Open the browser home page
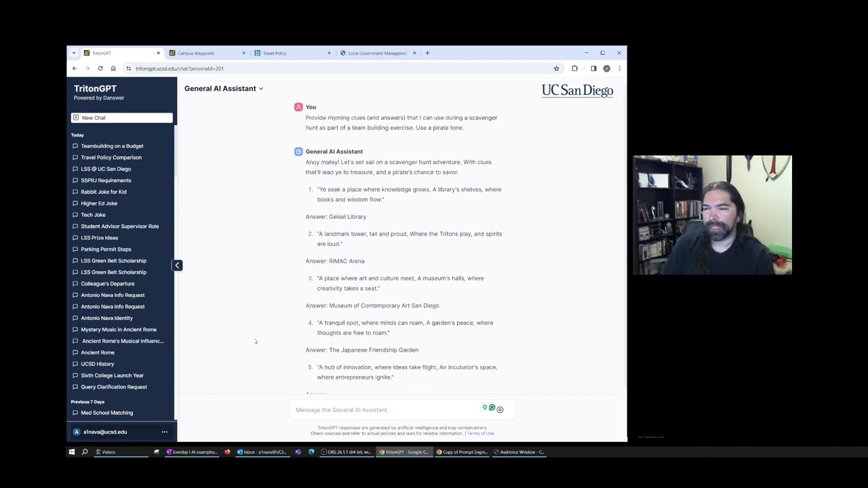The width and height of the screenshot is (868, 488). tap(113, 68)
